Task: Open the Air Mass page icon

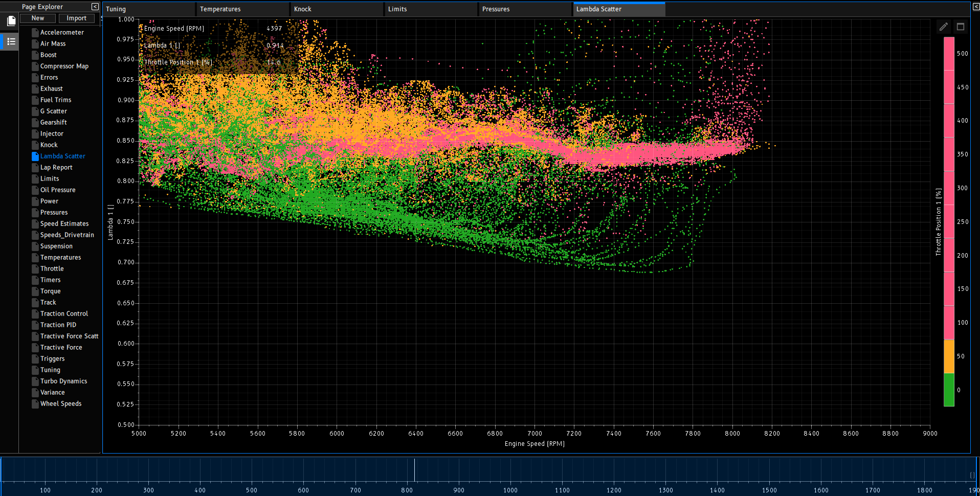Action: [35, 43]
